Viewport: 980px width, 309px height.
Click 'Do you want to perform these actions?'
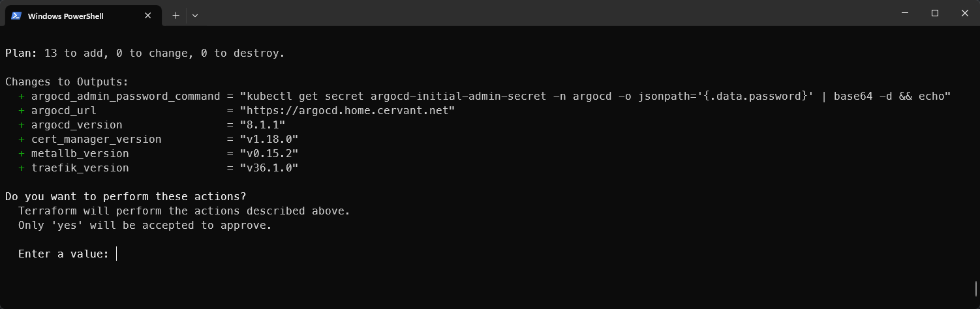click(x=126, y=197)
